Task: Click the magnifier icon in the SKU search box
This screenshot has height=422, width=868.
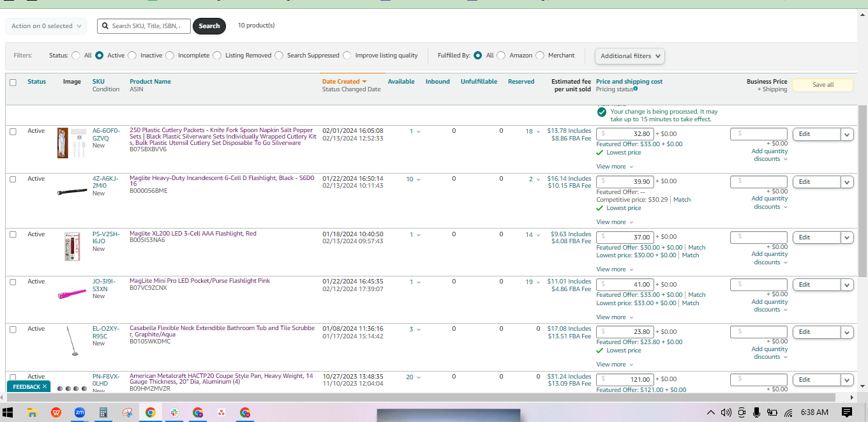Action: point(105,26)
